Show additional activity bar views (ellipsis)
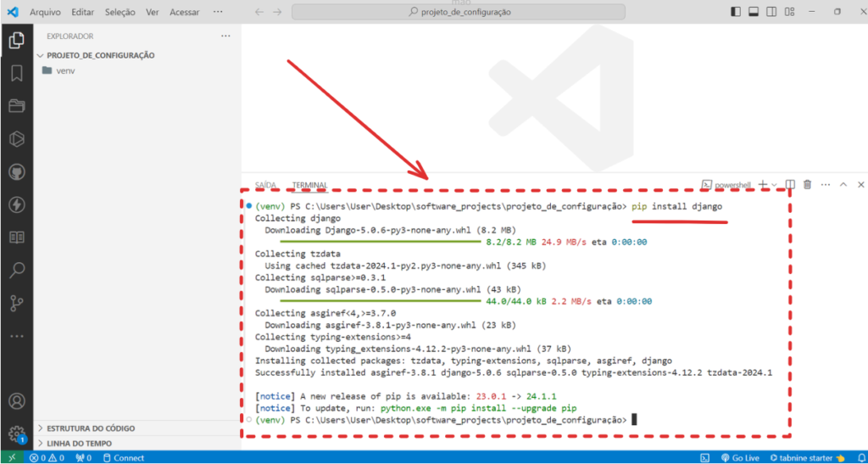Screen dimensions: 868x464 [x=17, y=336]
